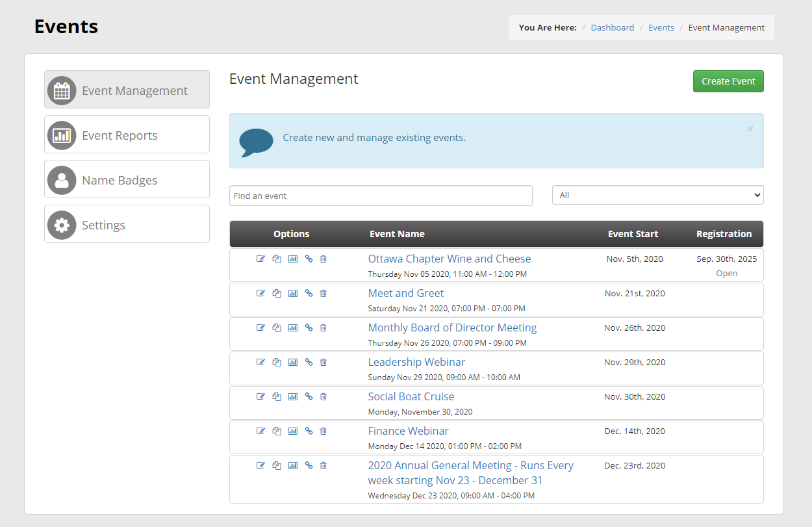Viewport: 812px width, 527px height.
Task: Trash the Monthly Board of Director Meeting
Action: (x=324, y=328)
